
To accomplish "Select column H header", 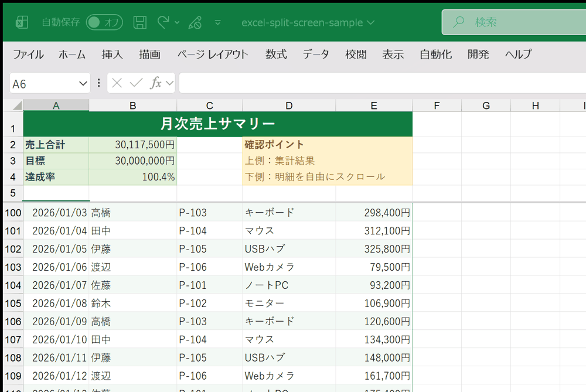I will pyautogui.click(x=535, y=105).
